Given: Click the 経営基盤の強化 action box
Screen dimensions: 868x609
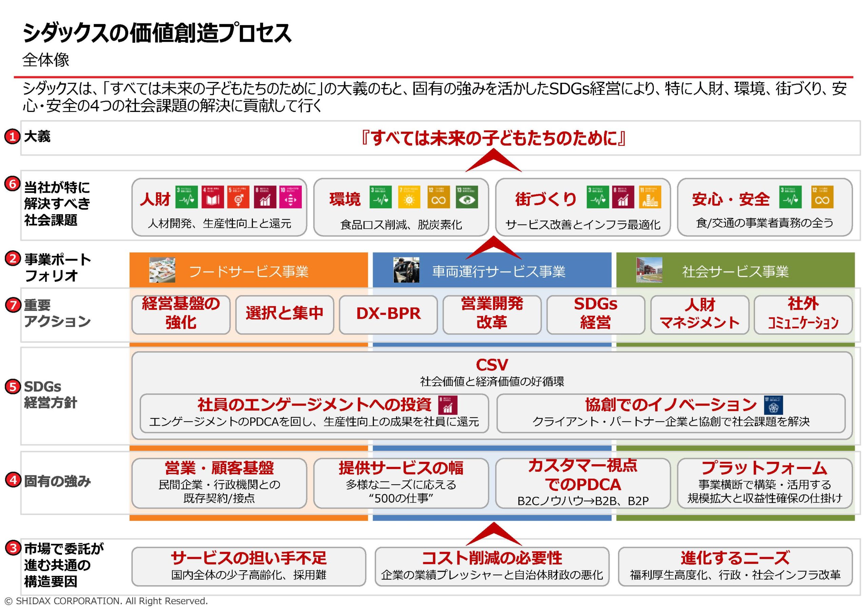Looking at the screenshot, I should [x=181, y=315].
